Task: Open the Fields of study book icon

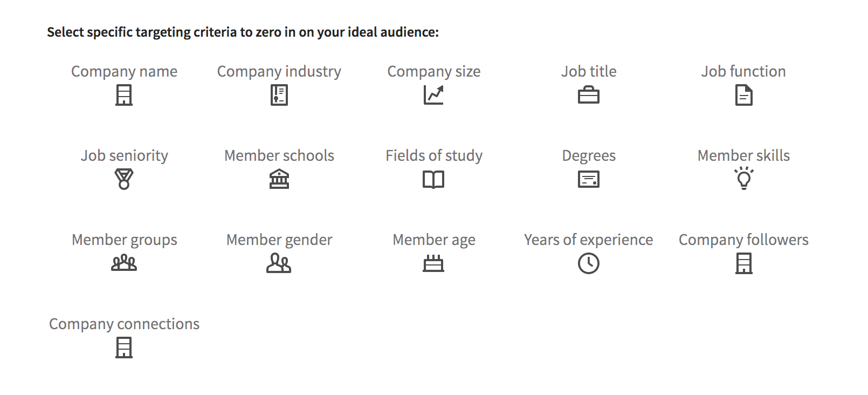Action: [433, 179]
